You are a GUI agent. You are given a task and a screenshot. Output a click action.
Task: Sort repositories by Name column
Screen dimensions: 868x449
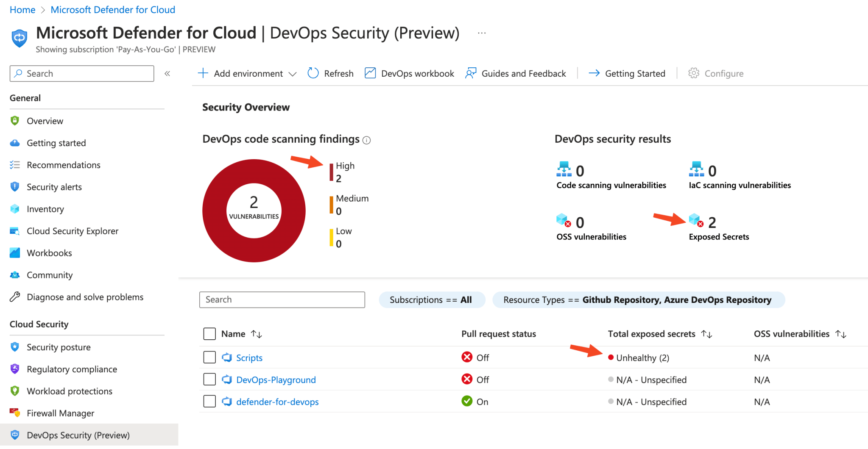click(257, 334)
